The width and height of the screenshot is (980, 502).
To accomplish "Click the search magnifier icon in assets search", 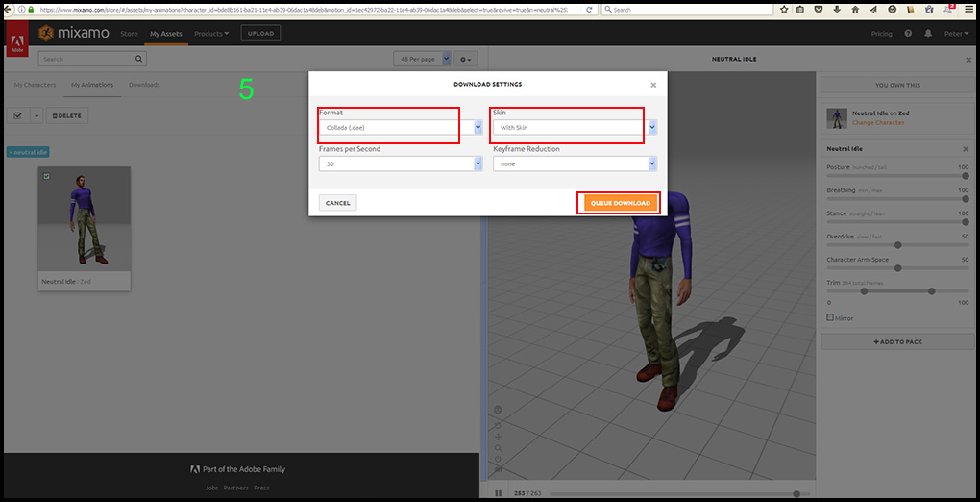I will tap(138, 59).
